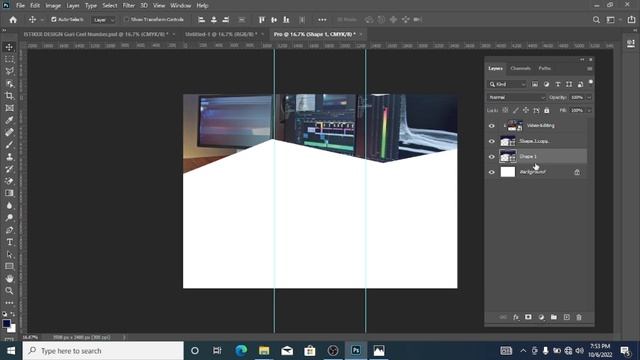Select the Lasso tool
The width and height of the screenshot is (640, 360).
point(9,71)
